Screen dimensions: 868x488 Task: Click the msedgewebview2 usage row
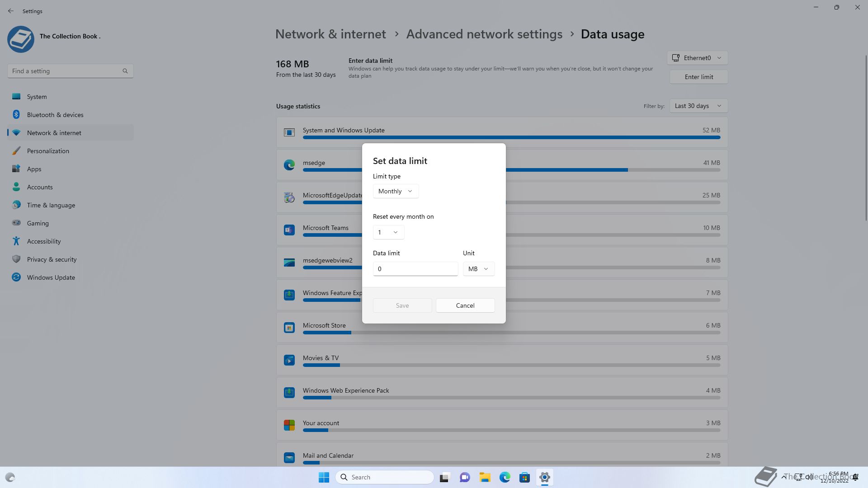(x=502, y=263)
